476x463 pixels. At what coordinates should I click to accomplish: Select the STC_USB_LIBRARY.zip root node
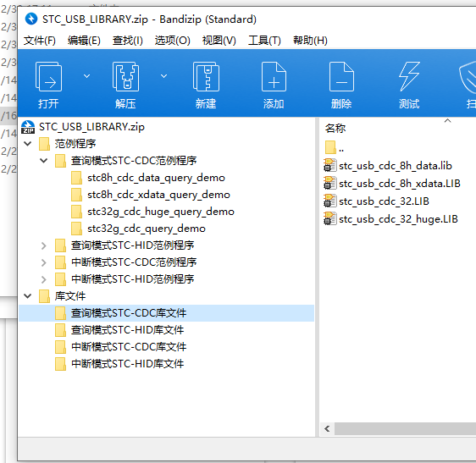pyautogui.click(x=91, y=127)
